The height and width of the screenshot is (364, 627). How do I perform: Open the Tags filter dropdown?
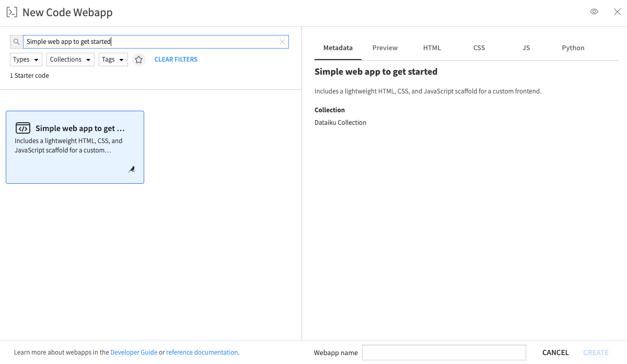[x=113, y=60]
